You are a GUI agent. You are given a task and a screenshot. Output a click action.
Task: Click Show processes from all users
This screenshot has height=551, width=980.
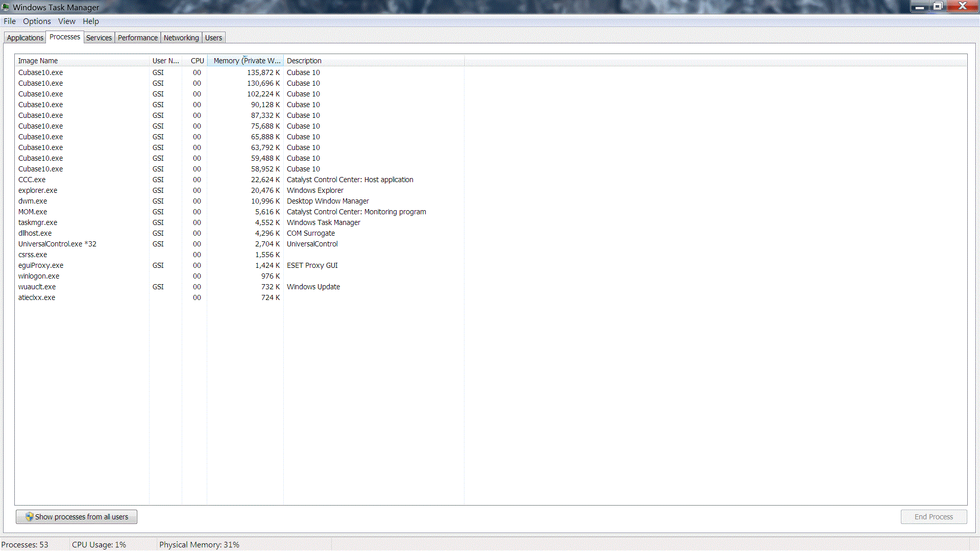click(x=77, y=517)
